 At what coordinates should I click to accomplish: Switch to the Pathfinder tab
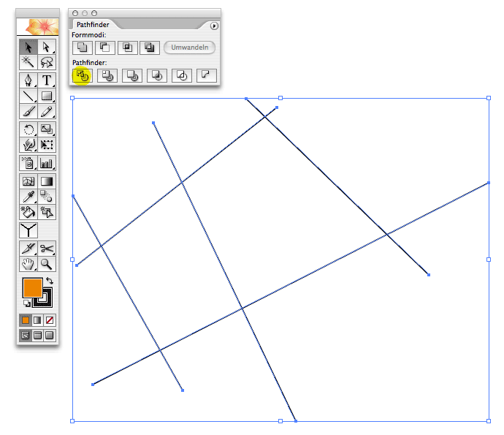pyautogui.click(x=93, y=24)
